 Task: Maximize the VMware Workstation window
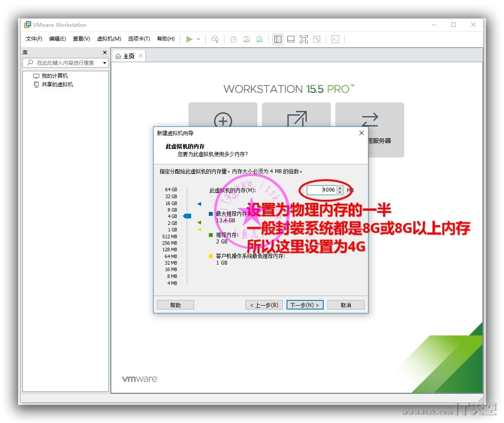(454, 25)
